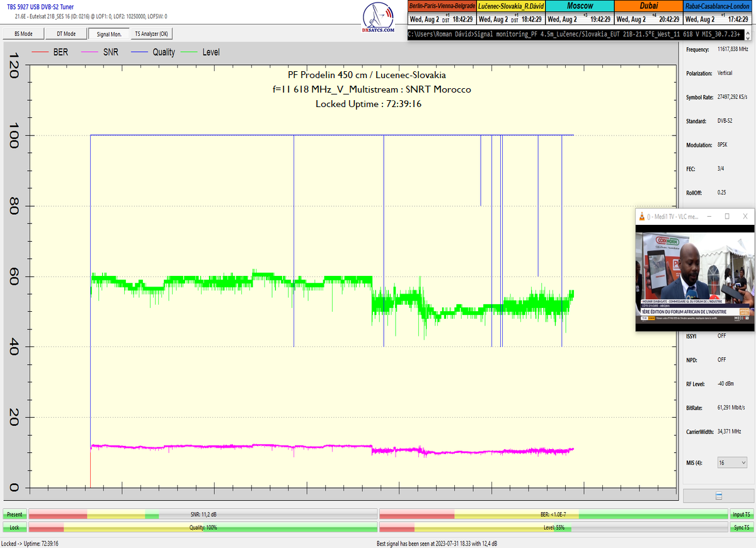This screenshot has width=756, height=548.
Task: Open the TS Analyzer (OK) tab
Action: pyautogui.click(x=151, y=34)
